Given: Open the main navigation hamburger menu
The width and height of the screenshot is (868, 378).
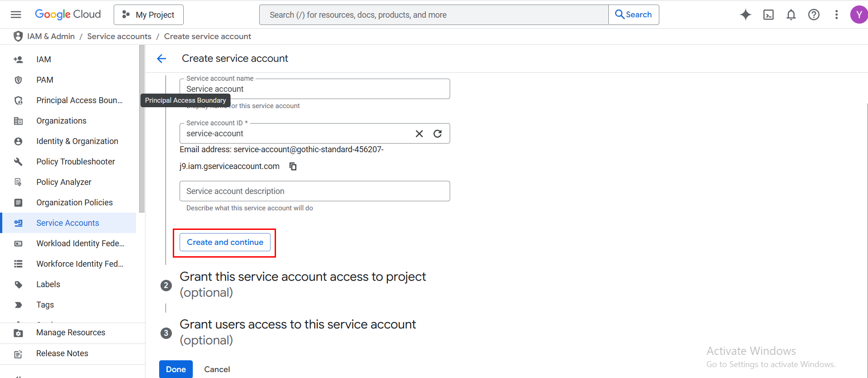Looking at the screenshot, I should point(16,15).
